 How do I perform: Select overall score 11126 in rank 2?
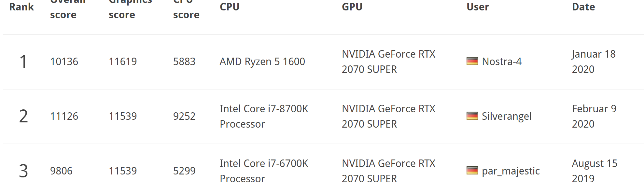[64, 116]
